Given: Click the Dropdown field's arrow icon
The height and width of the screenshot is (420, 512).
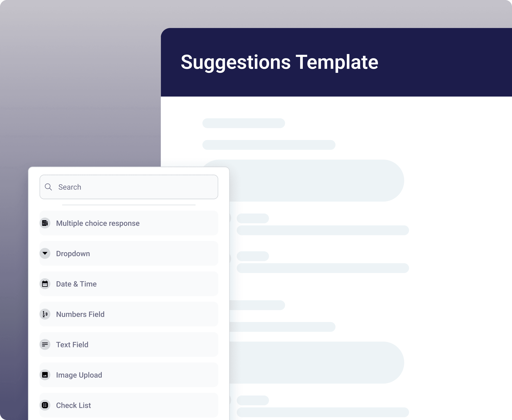Looking at the screenshot, I should point(45,253).
